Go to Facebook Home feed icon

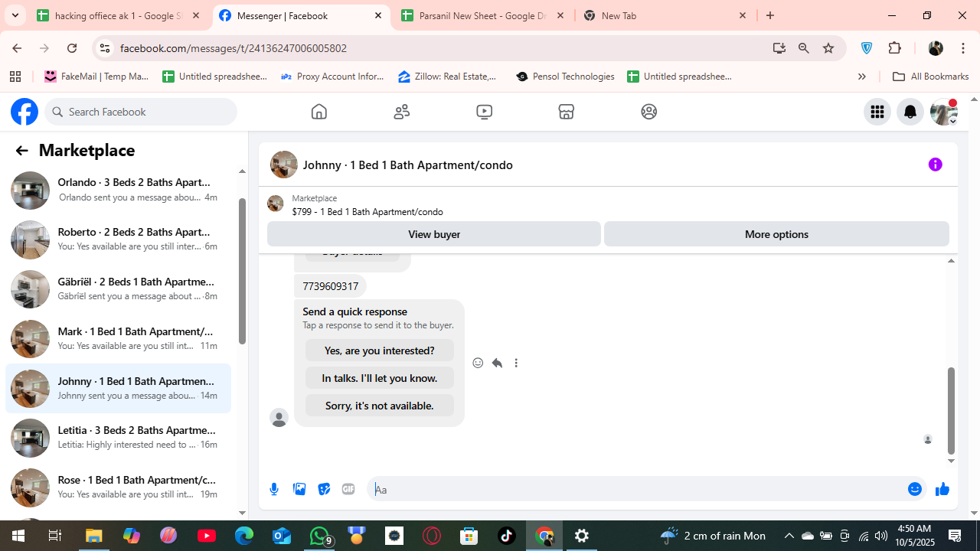319,112
